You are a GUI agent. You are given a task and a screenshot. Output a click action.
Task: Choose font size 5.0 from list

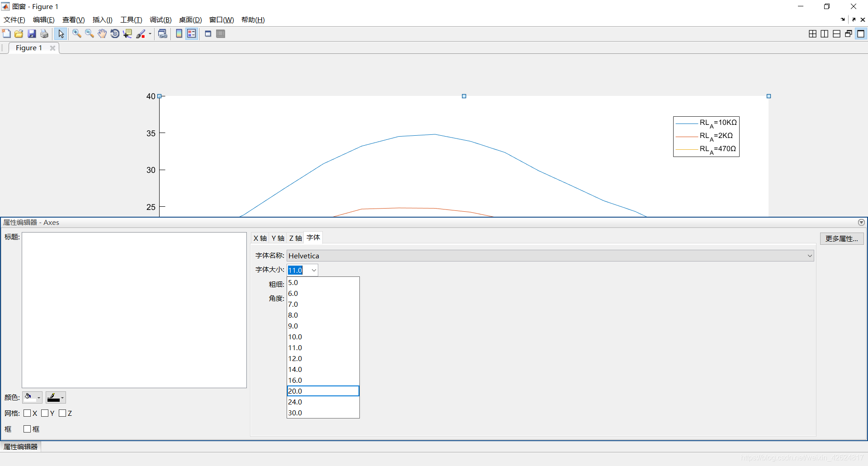pos(323,283)
